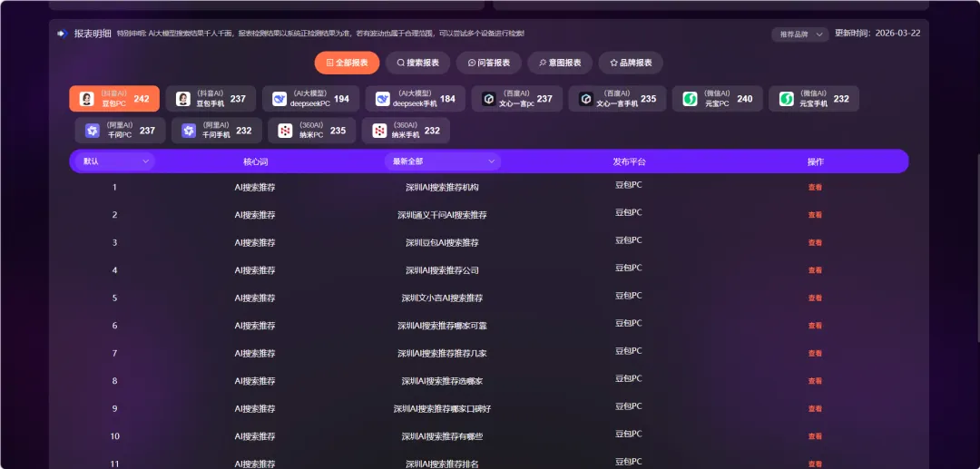Image resolution: width=980 pixels, height=469 pixels.
Task: Click the 元宝PC green icon
Action: click(x=690, y=99)
